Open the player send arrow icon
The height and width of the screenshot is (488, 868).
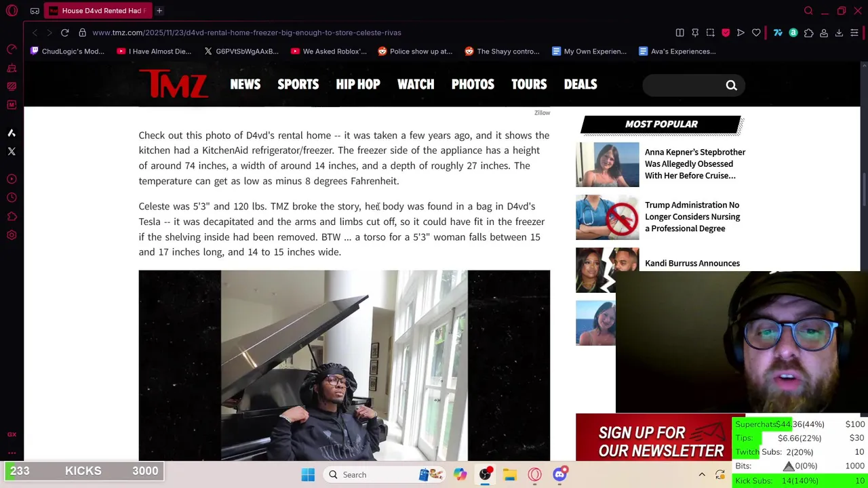(741, 33)
